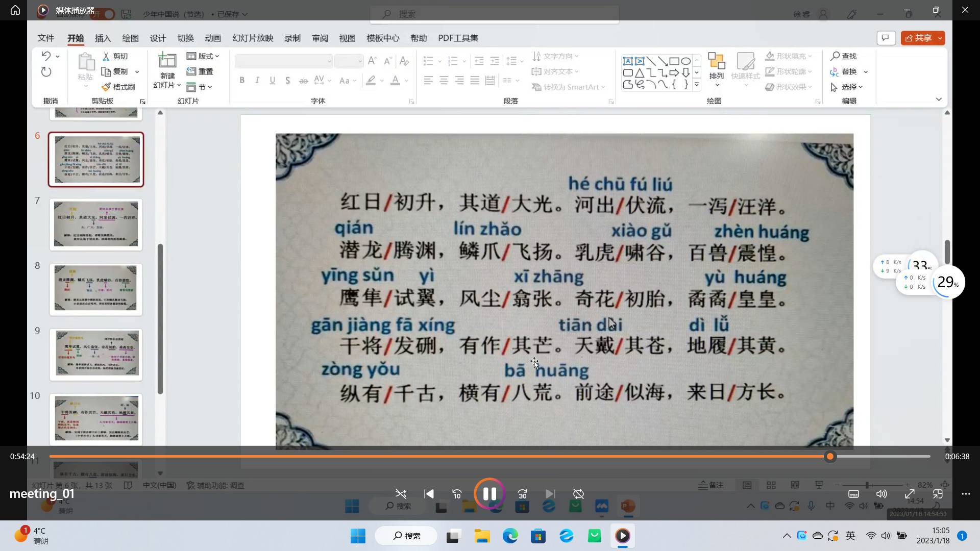Open the subtitles and captions menu

[853, 494]
